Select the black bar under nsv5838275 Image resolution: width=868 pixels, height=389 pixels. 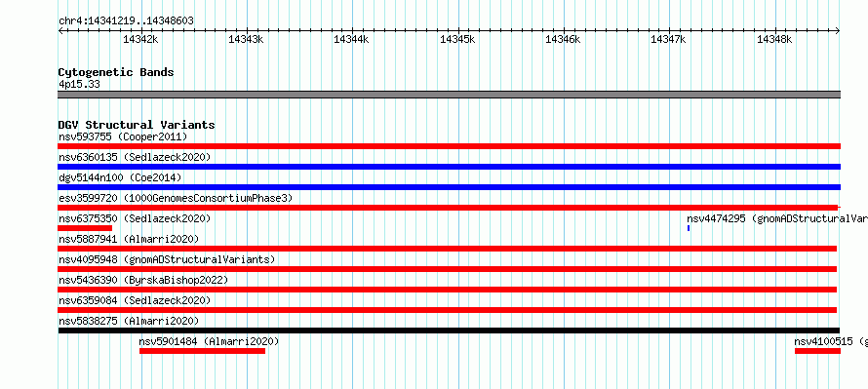pyautogui.click(x=449, y=331)
